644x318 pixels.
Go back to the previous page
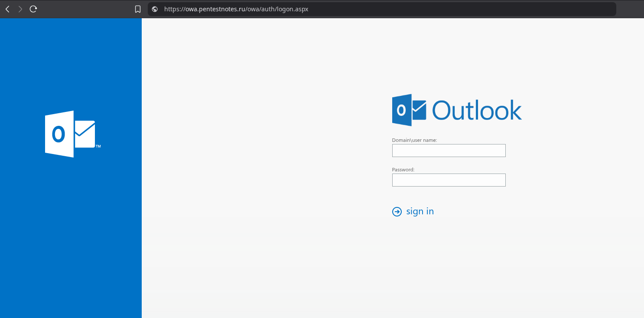coord(7,9)
